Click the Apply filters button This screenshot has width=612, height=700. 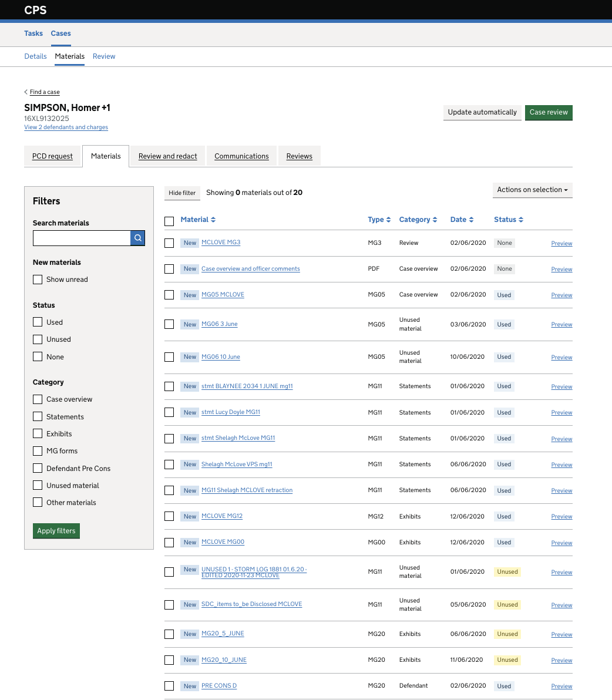[56, 530]
